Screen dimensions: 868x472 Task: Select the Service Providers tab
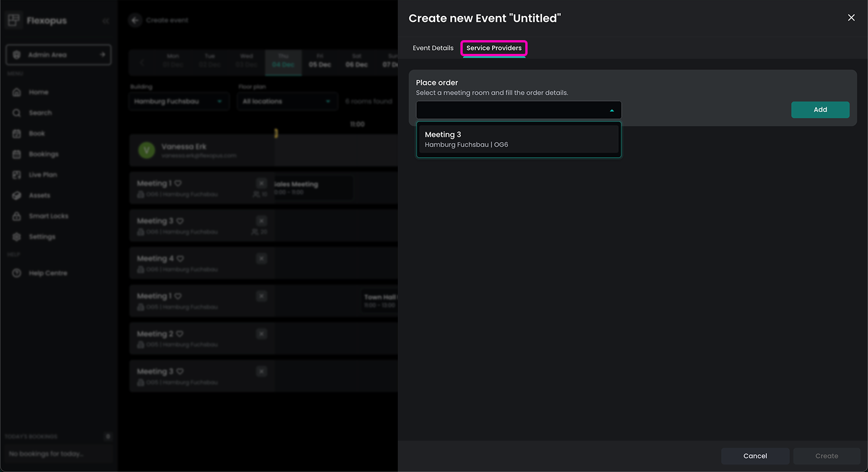tap(494, 48)
